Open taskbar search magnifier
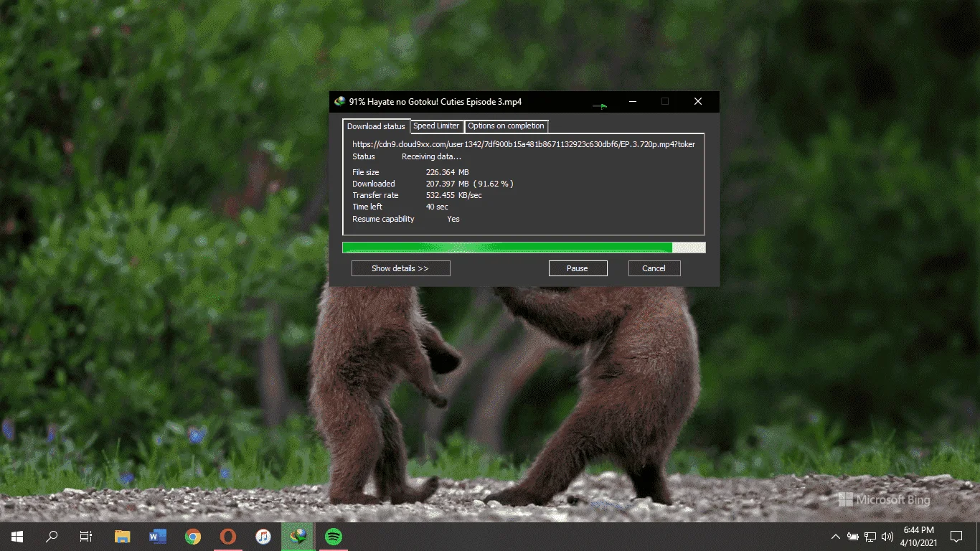Screen dimensions: 980x551 click(x=52, y=536)
